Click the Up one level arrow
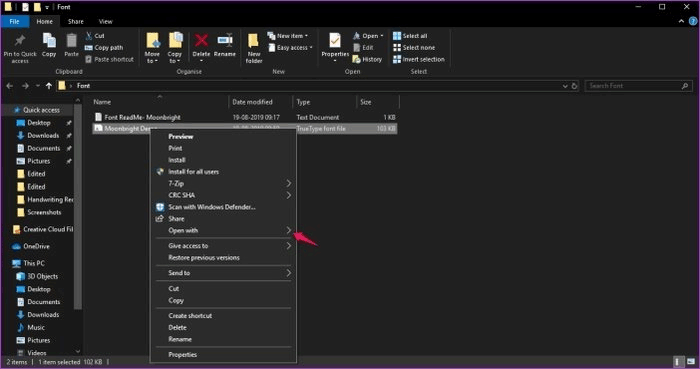The height and width of the screenshot is (369, 700). tap(49, 86)
